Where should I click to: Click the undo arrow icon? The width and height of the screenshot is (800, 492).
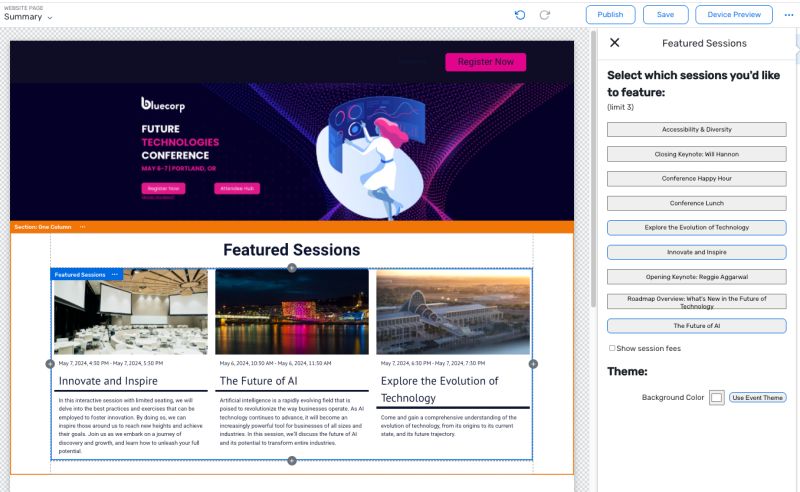point(520,15)
